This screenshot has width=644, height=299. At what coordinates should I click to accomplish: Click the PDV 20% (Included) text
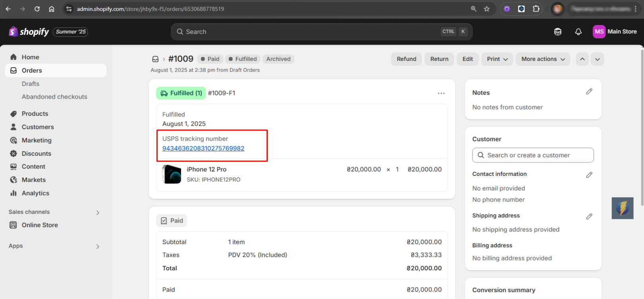tap(257, 255)
